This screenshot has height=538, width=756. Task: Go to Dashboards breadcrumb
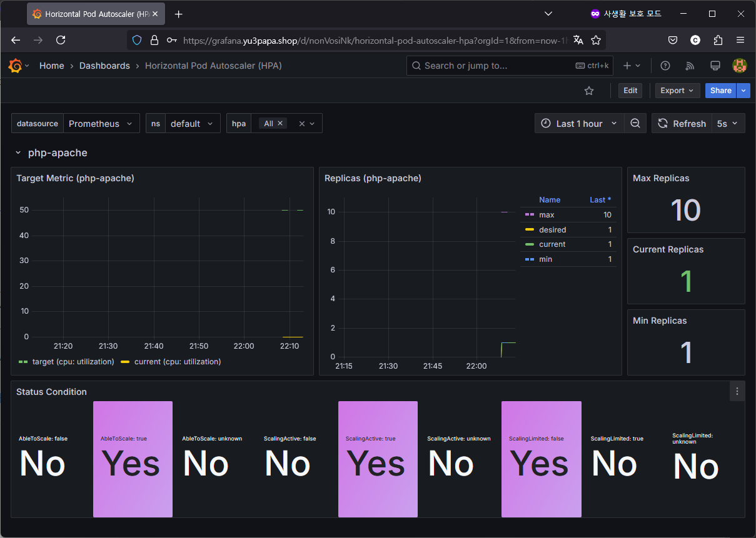pos(104,66)
